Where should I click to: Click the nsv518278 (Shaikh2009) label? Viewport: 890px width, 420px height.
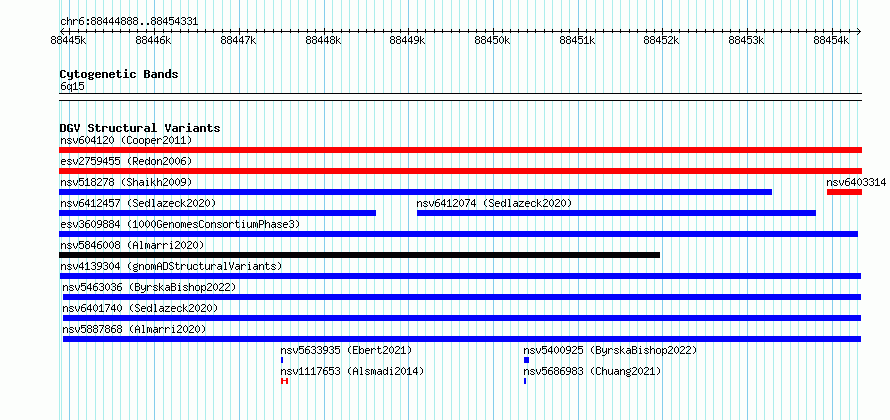(x=126, y=182)
